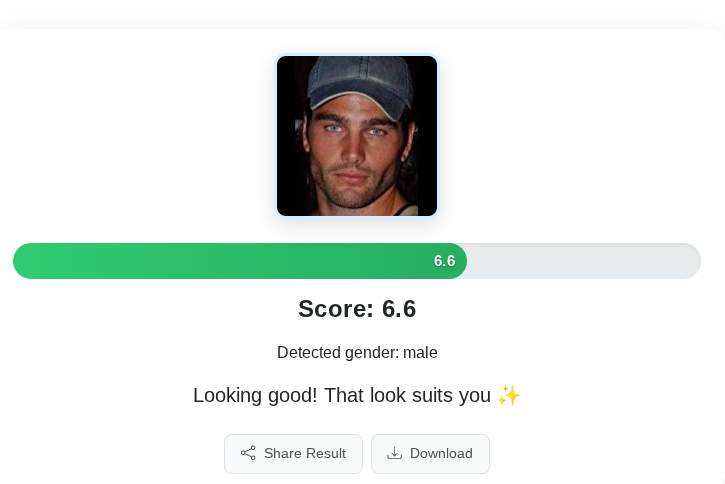Click the word Score in the heading

[336, 309]
